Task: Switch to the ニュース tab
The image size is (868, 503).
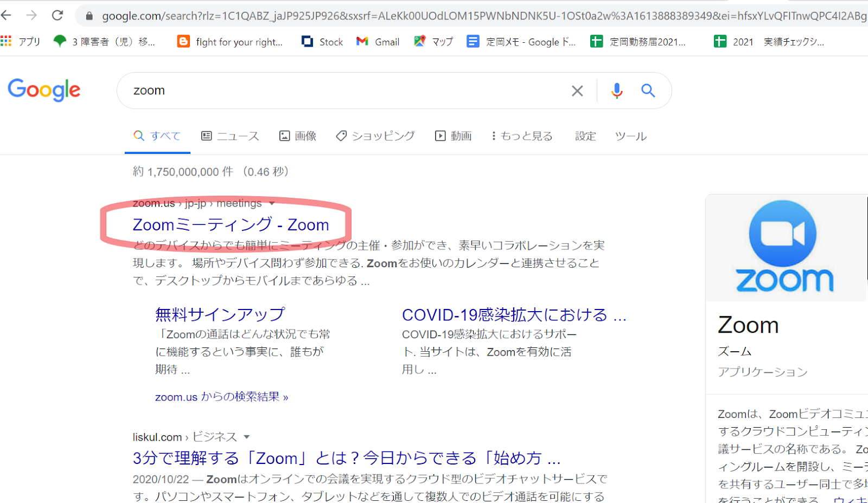Action: (230, 136)
